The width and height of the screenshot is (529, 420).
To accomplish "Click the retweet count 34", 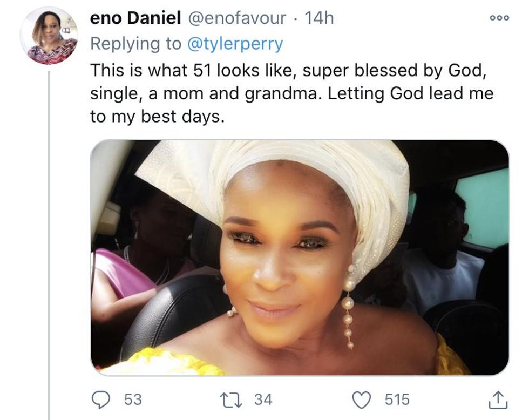I will click(263, 399).
